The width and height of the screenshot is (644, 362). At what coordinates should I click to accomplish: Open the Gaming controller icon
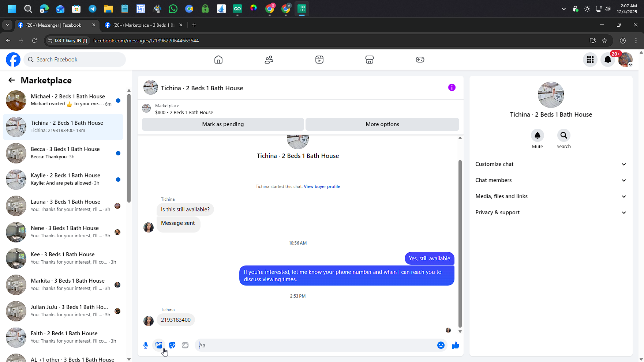pos(420,60)
